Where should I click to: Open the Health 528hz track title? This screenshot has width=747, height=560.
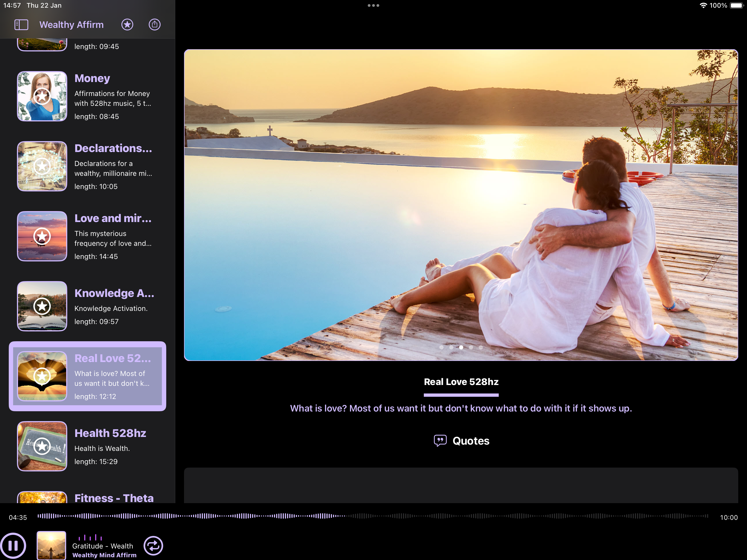(x=110, y=433)
